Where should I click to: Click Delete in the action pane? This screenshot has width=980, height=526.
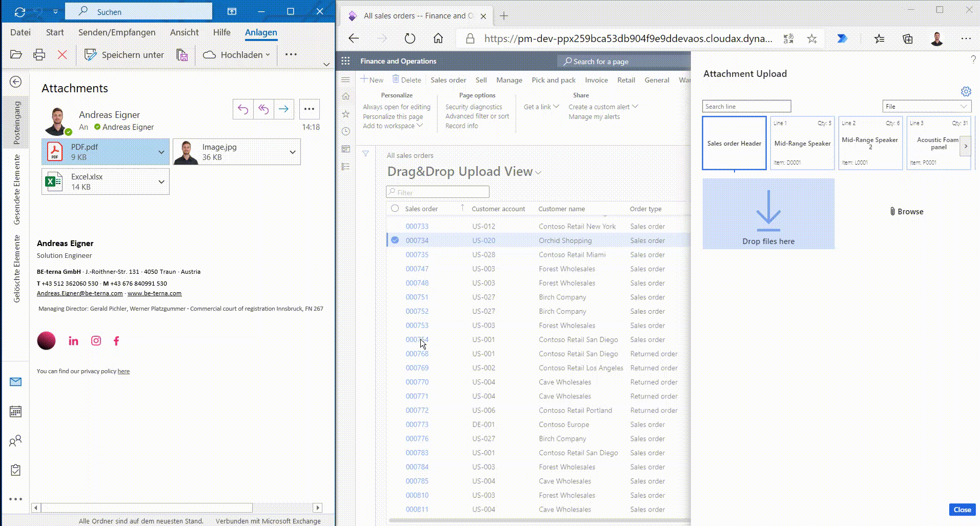407,80
